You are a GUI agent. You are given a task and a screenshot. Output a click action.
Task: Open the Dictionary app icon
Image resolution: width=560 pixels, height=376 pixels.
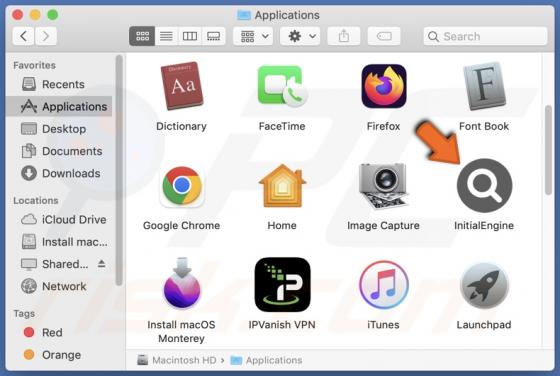click(x=181, y=86)
